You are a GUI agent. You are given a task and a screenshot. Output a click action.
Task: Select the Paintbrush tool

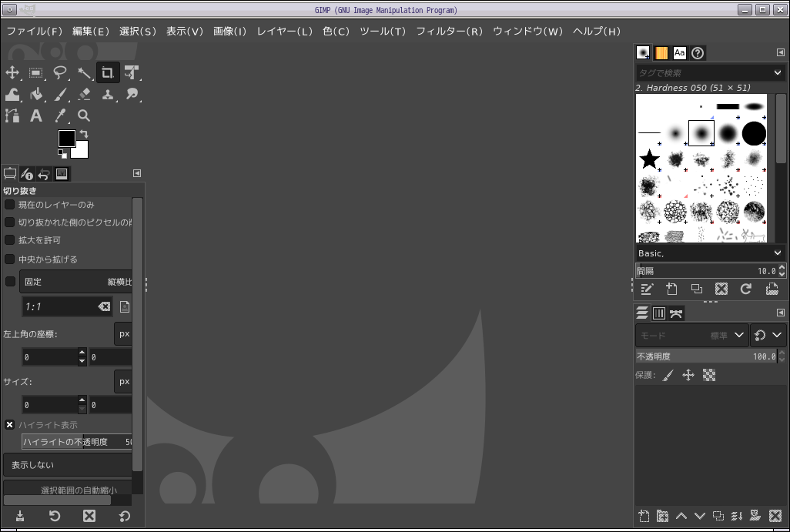click(x=60, y=94)
